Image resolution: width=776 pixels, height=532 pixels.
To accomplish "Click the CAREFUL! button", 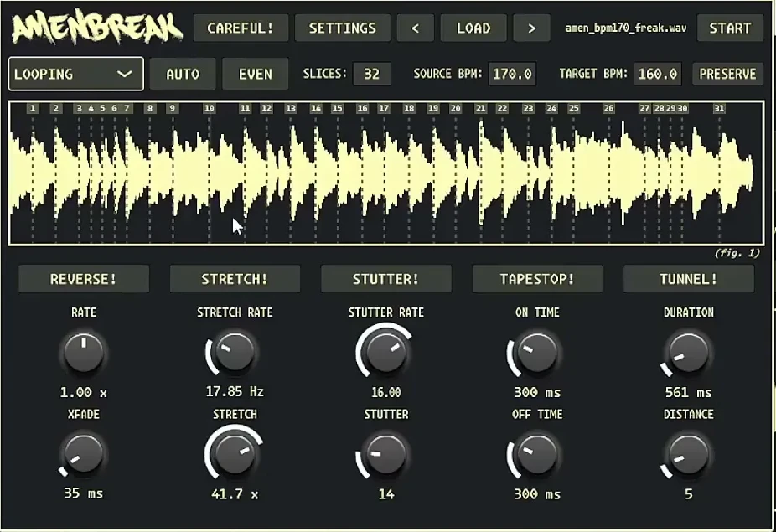I will point(241,28).
